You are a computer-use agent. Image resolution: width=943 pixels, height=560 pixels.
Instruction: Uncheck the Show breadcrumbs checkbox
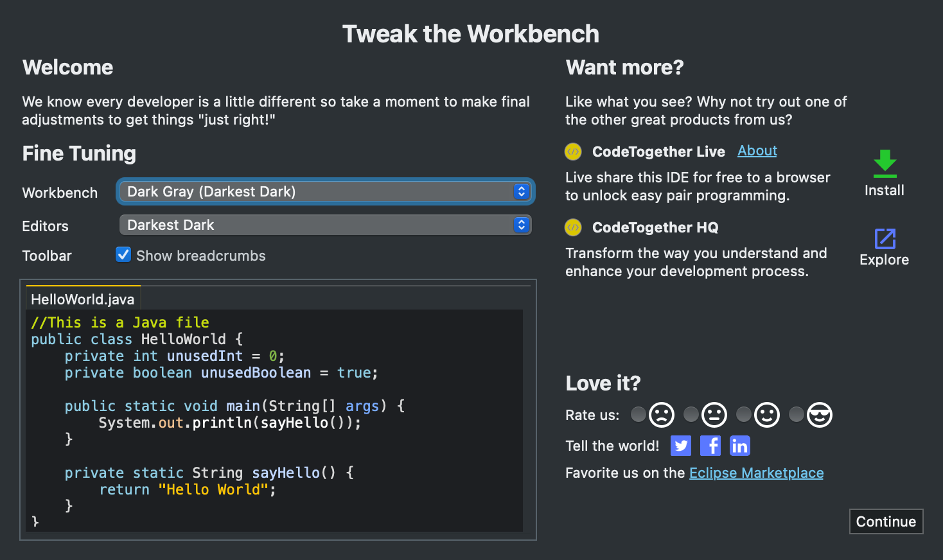pos(123,255)
